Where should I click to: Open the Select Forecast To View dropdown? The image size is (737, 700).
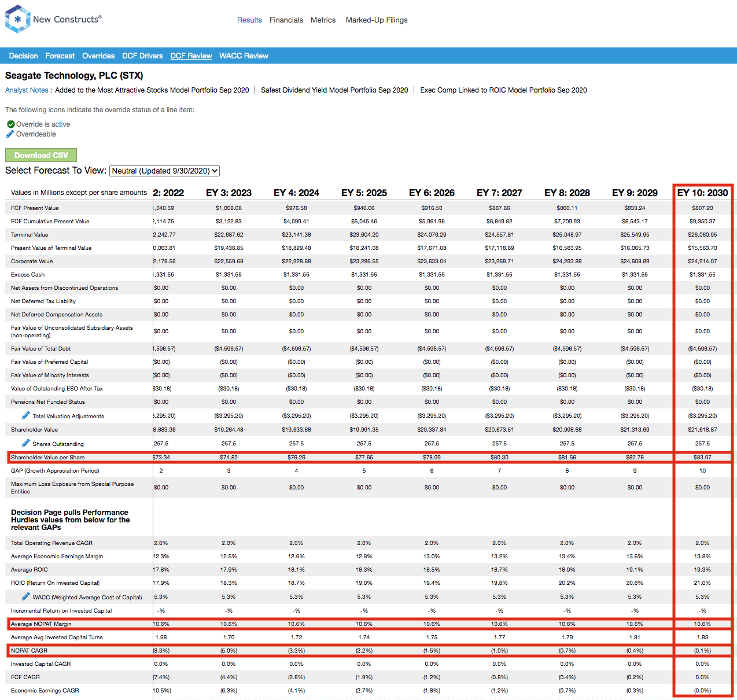[x=164, y=171]
